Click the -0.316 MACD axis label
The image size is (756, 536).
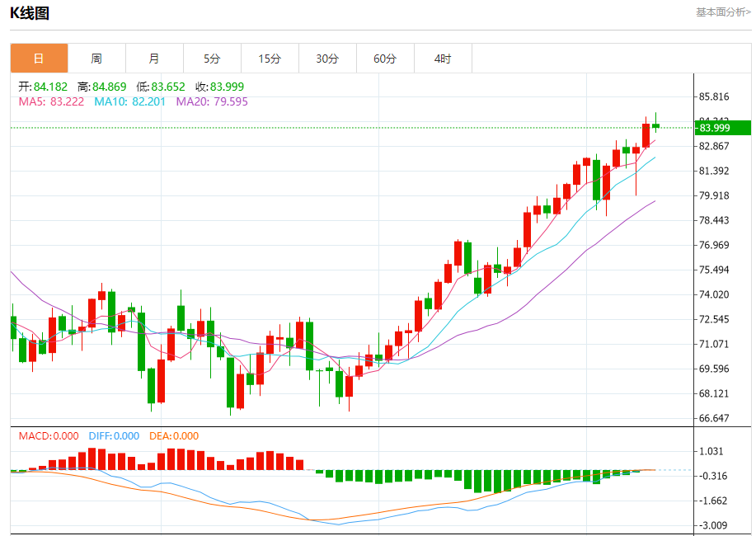tap(712, 476)
